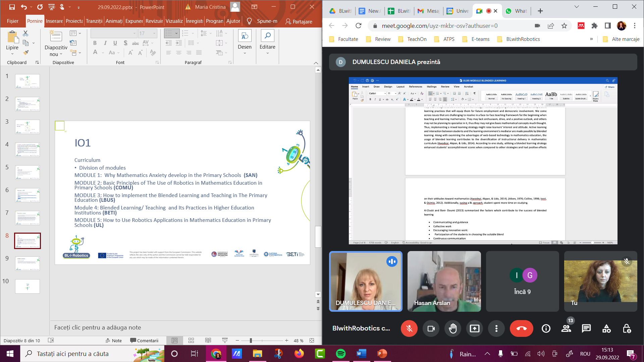Open the Inserare ribbon tab
Screen dimensions: 644x362
coord(54,21)
